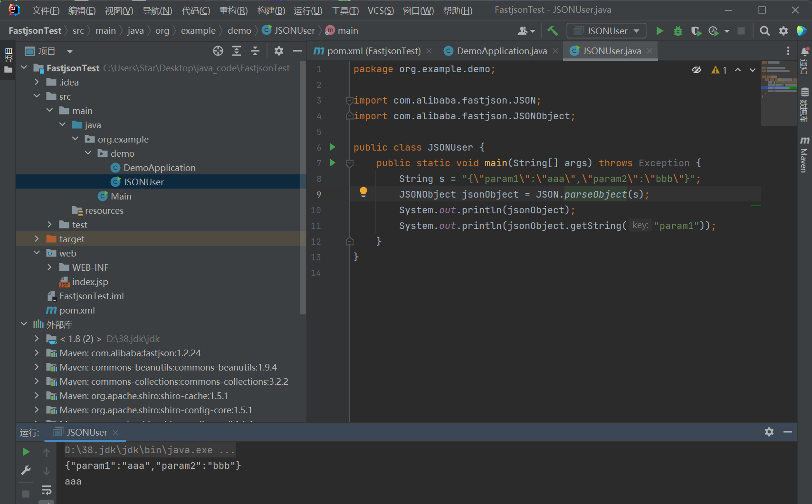The height and width of the screenshot is (504, 812).
Task: Toggle soft-wrap in the Run console
Action: pos(47,490)
